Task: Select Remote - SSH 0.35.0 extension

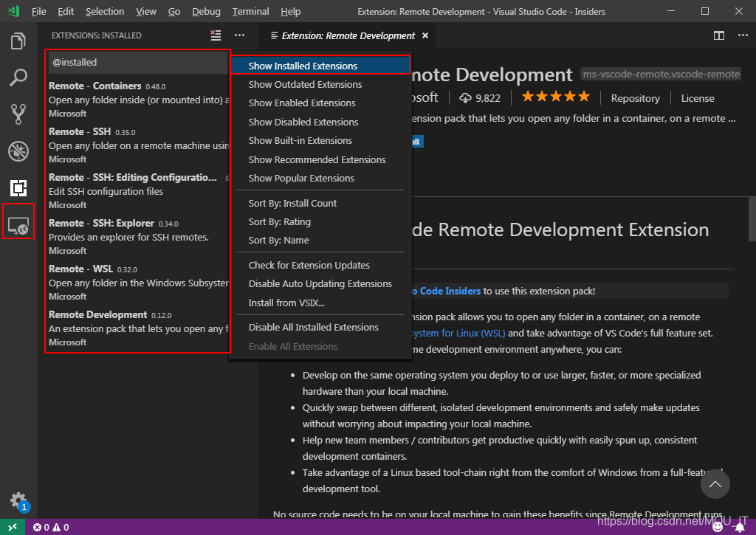Action: (138, 145)
